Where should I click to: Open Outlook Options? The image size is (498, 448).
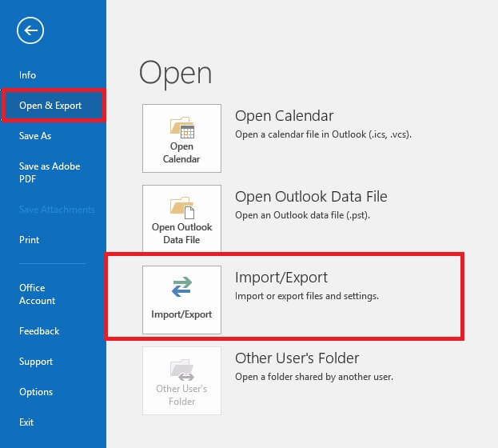coord(36,392)
